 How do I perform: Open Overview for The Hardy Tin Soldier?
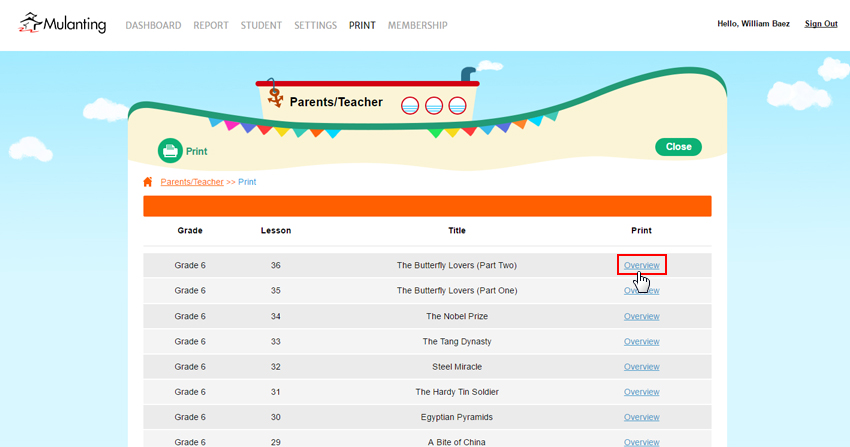pyautogui.click(x=641, y=392)
